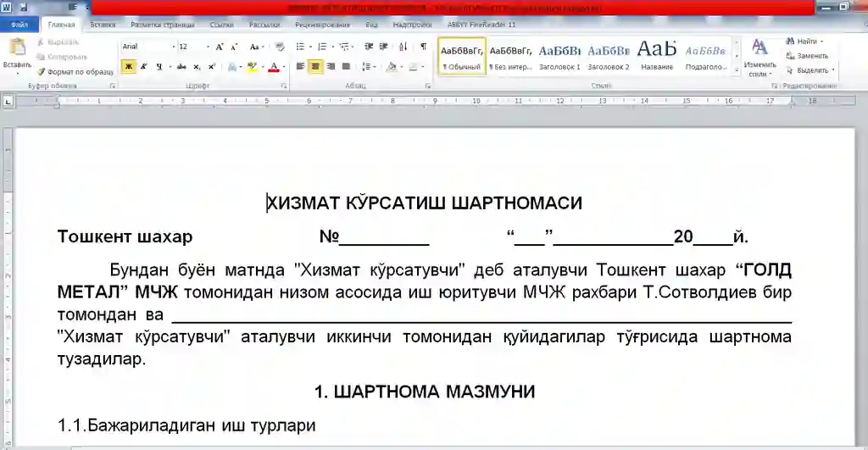Switch to the Вставка ribbon tab
Screen dimensions: 868x450
click(103, 25)
